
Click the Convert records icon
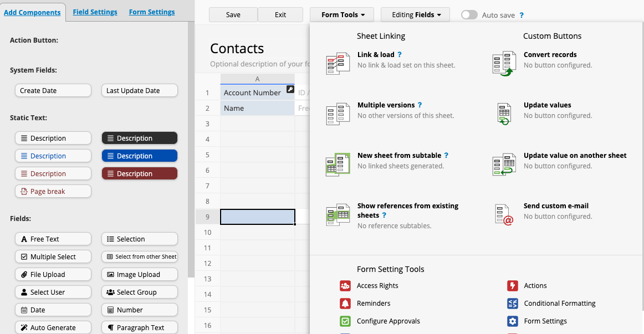click(503, 63)
